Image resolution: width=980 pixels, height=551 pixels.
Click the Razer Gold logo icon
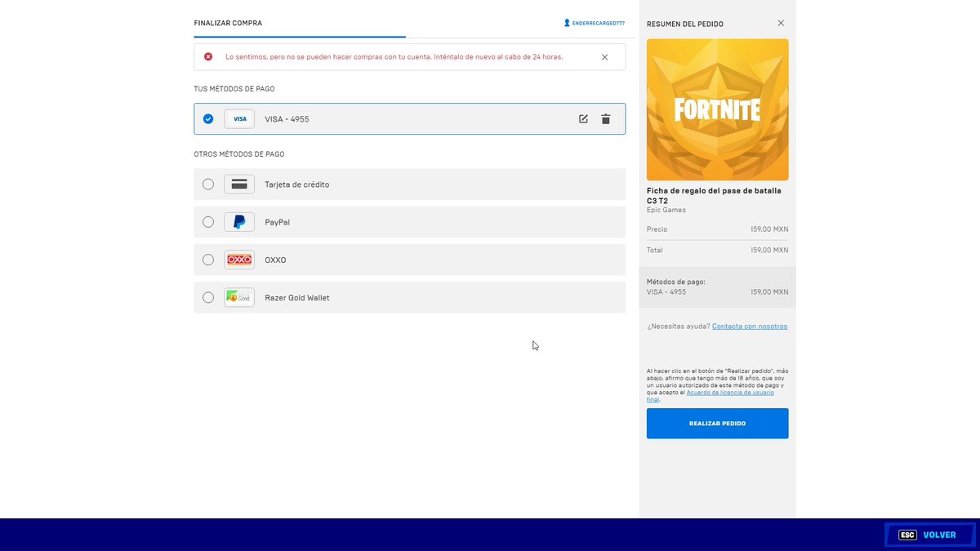click(239, 297)
